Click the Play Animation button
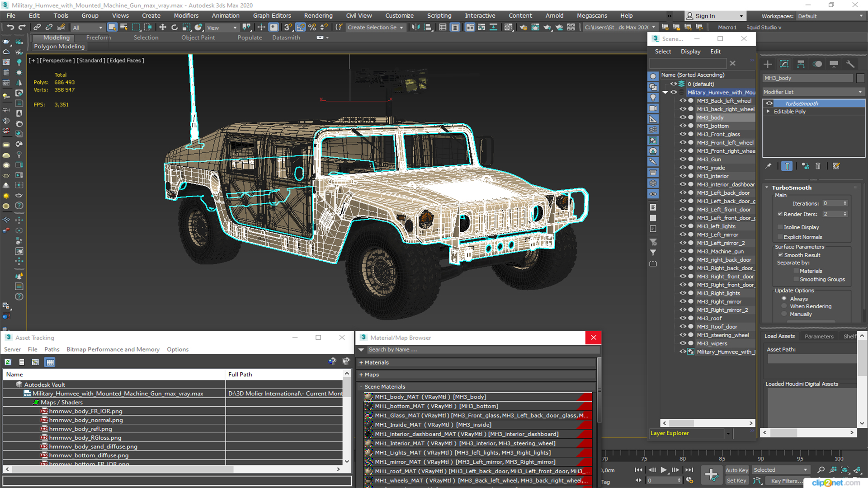This screenshot has height=488, width=868. 664,470
